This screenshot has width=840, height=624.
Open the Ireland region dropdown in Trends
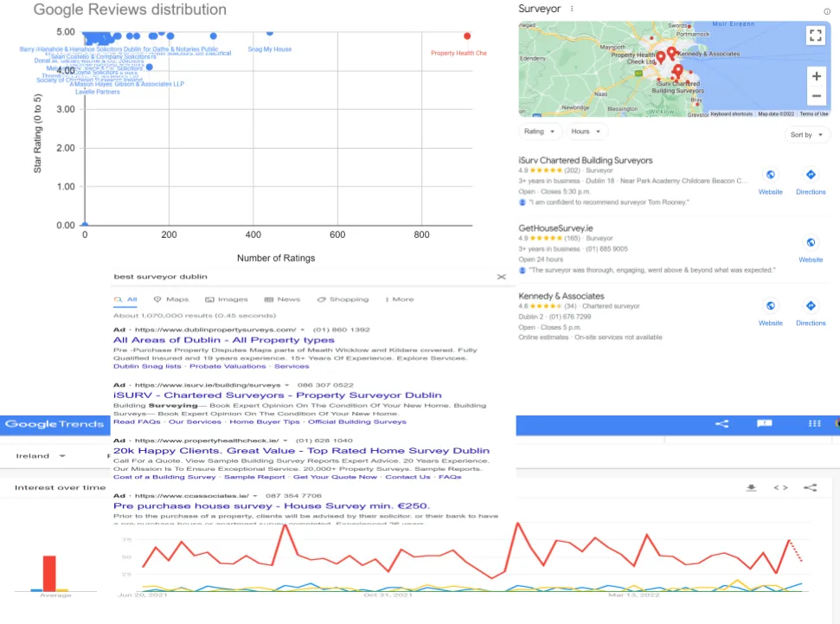[40, 456]
